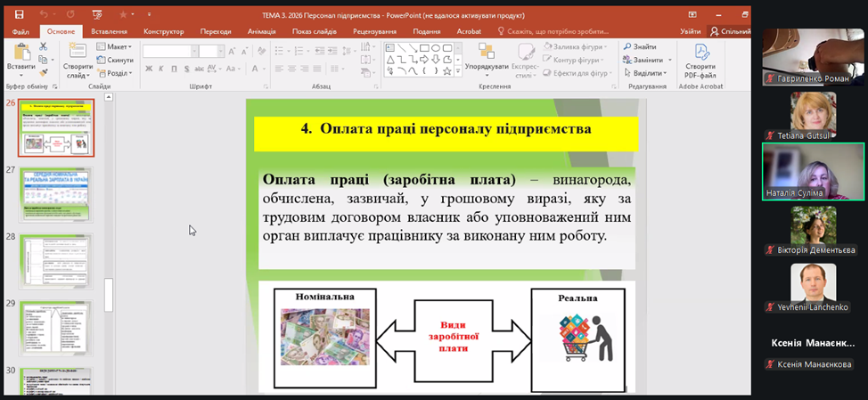
Task: Open the font name combo box arrow
Action: (x=194, y=52)
